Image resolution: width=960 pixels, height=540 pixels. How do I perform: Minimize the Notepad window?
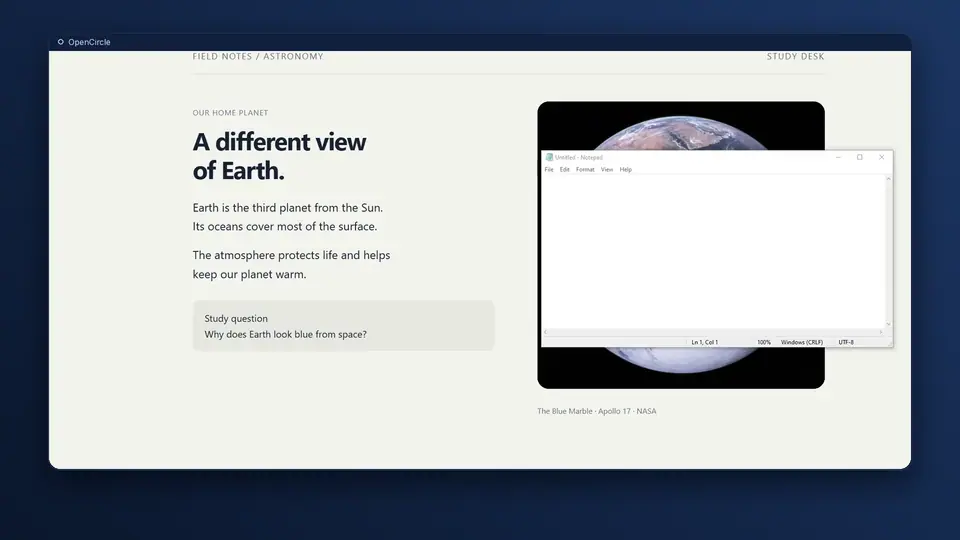(838, 157)
